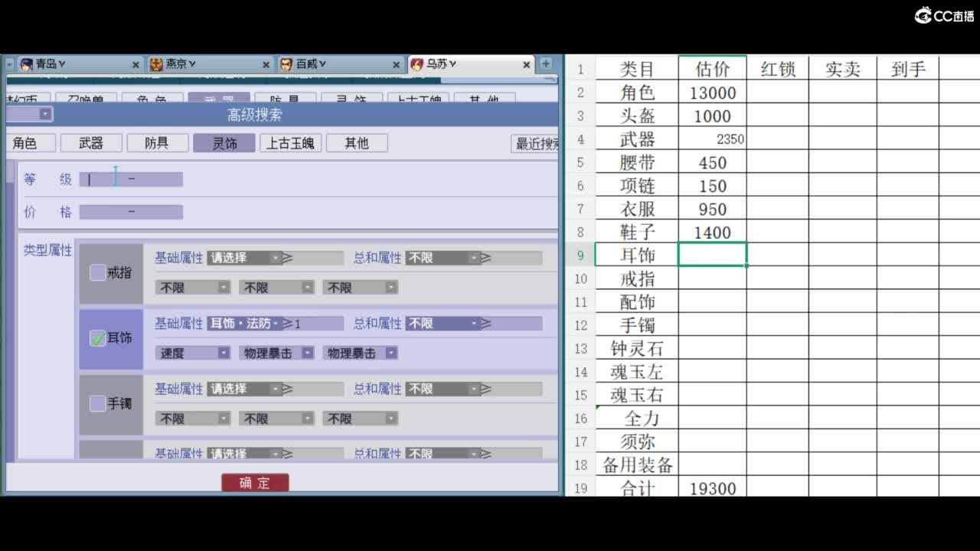
Task: Switch to the 其他 search category
Action: tap(357, 143)
